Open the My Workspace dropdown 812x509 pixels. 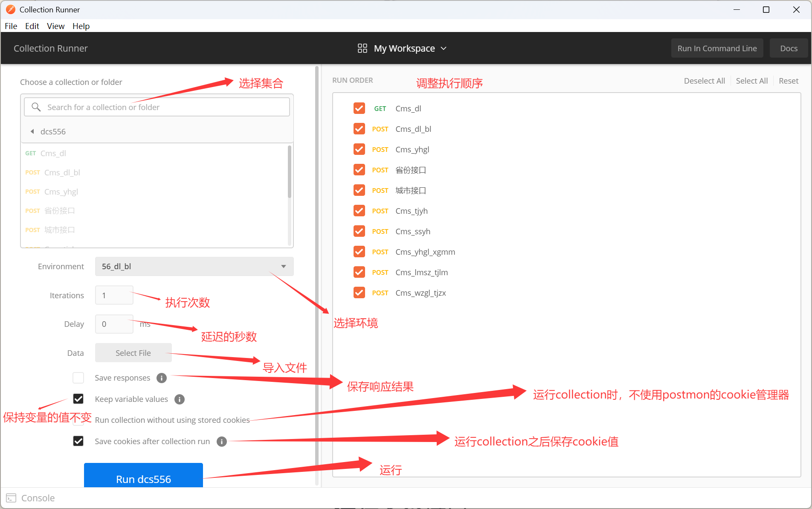pyautogui.click(x=402, y=48)
